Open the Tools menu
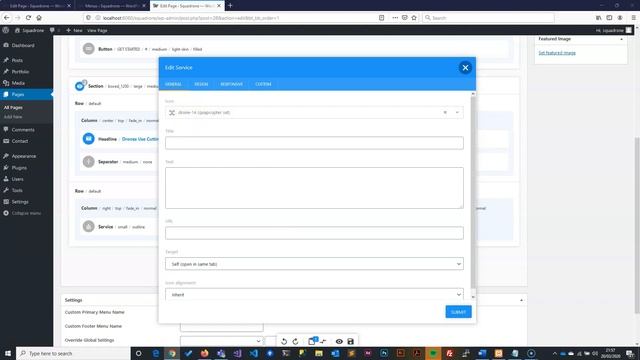This screenshot has width=640, height=360. pos(17,190)
